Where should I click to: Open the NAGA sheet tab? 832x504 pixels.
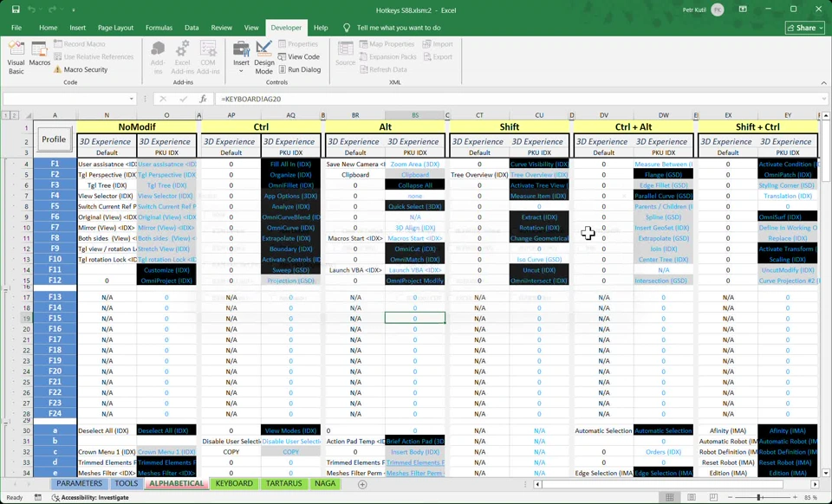click(x=325, y=483)
